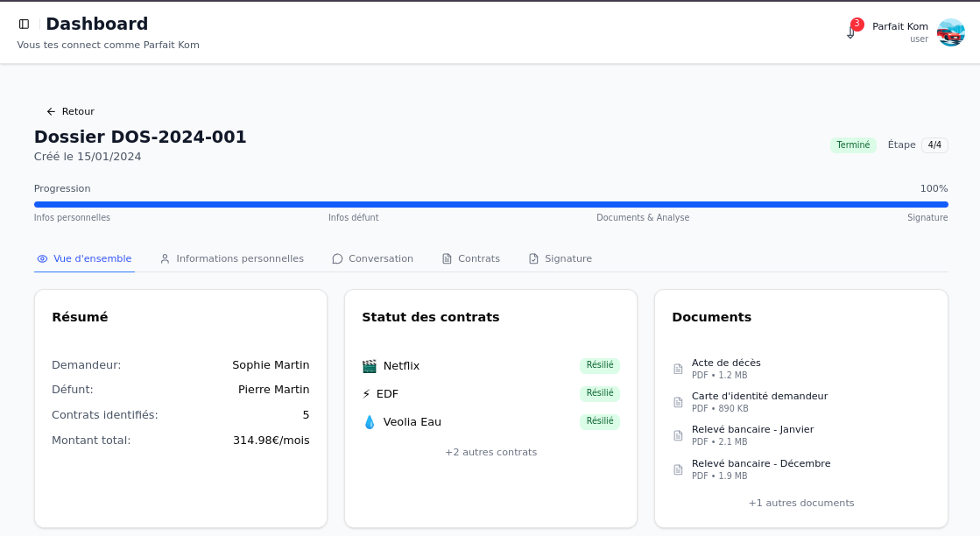Select the Conversation tab
The height and width of the screenshot is (536, 980).
372,259
